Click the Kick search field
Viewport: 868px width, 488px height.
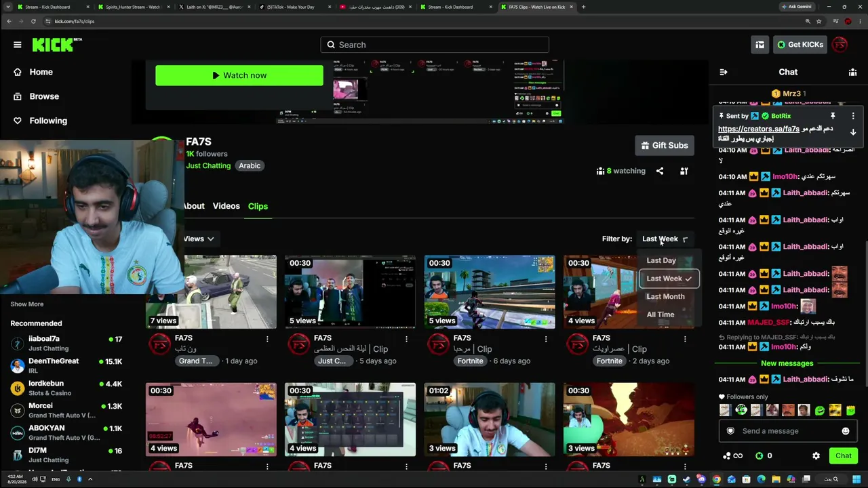pos(435,45)
